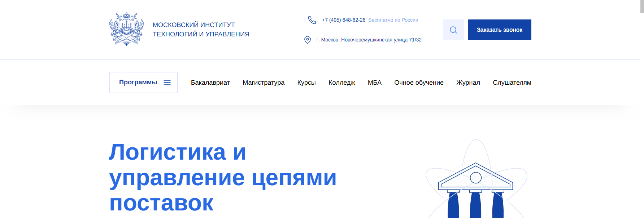
Task: Click the phone handset icon
Action: click(312, 20)
